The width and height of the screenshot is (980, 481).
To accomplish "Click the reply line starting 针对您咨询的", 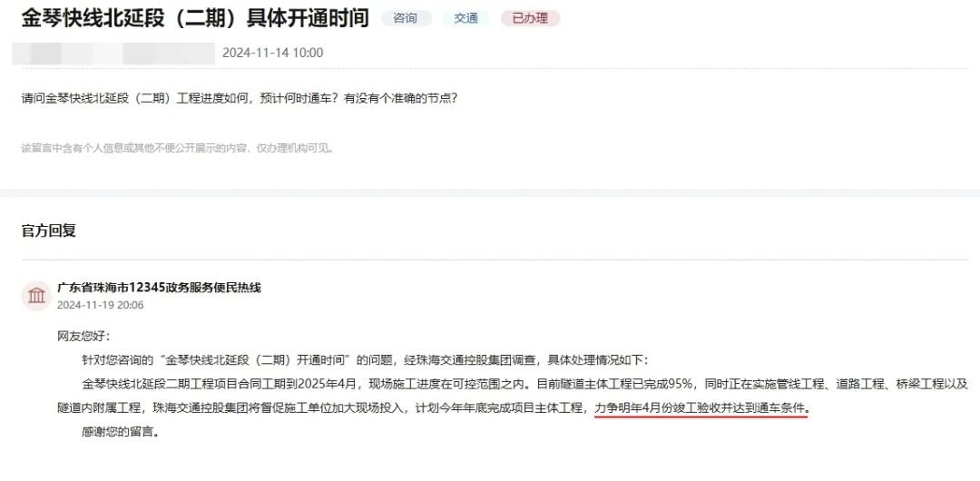I will (x=366, y=360).
